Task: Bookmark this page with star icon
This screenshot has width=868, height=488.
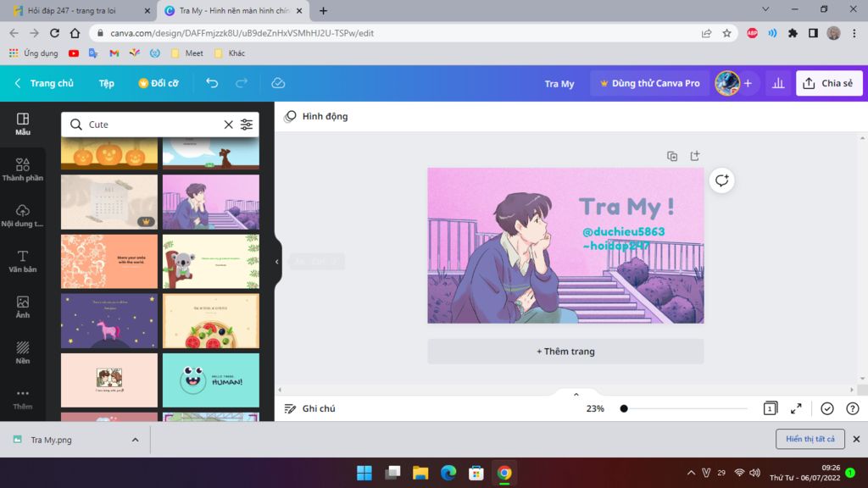Action: click(726, 33)
